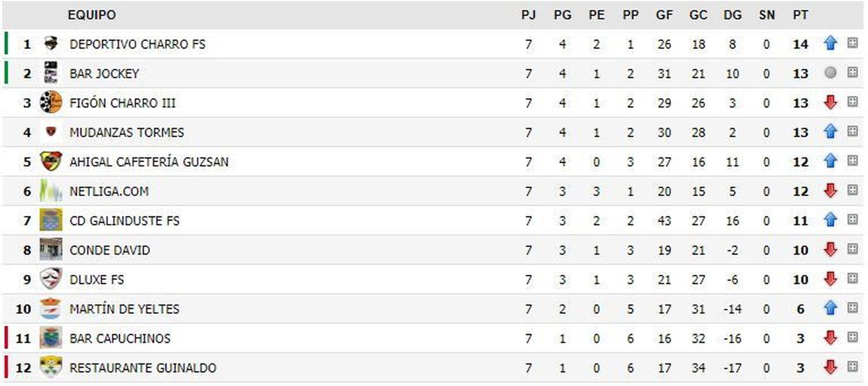Expand details grid for Bar Capuchinos

(852, 338)
